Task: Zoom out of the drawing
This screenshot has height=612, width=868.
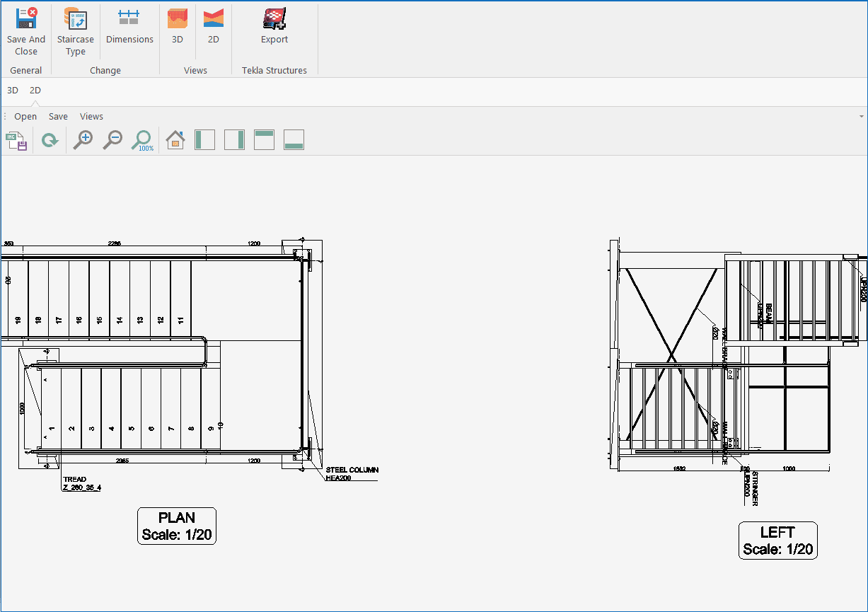Action: 112,140
